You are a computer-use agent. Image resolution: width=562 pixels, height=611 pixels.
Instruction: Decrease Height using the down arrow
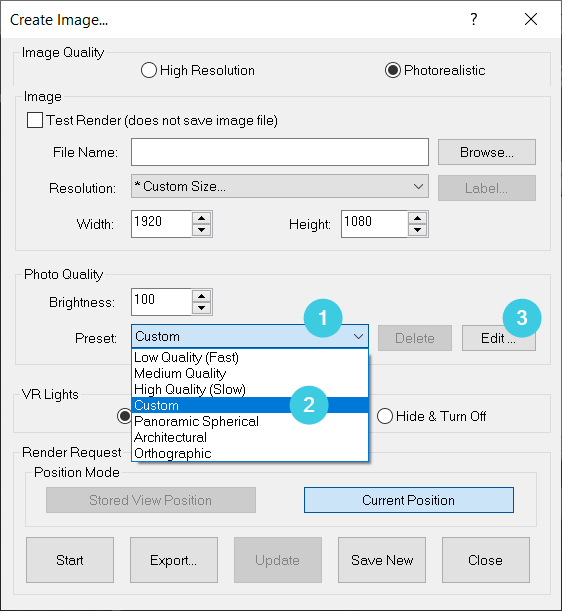click(417, 230)
